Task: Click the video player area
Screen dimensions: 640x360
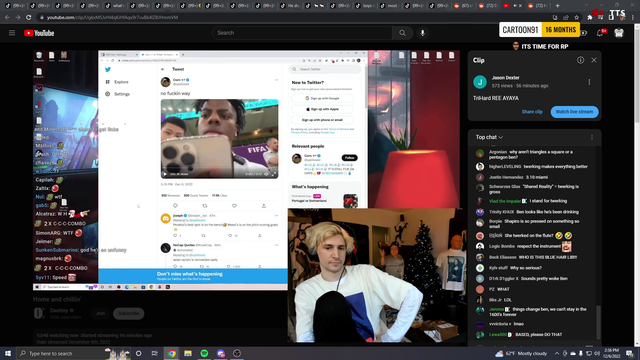Action: pos(246,170)
